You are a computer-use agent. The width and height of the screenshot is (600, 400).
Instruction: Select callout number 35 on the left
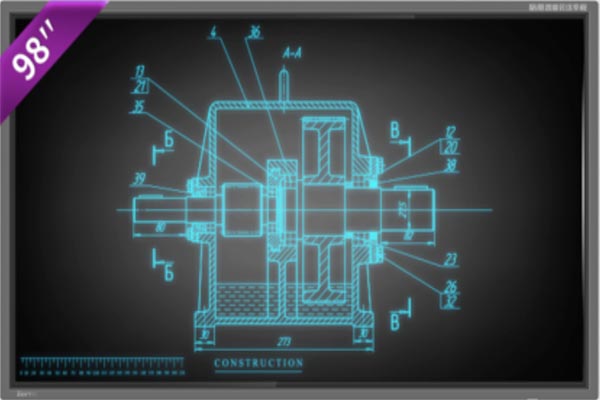coord(137,104)
